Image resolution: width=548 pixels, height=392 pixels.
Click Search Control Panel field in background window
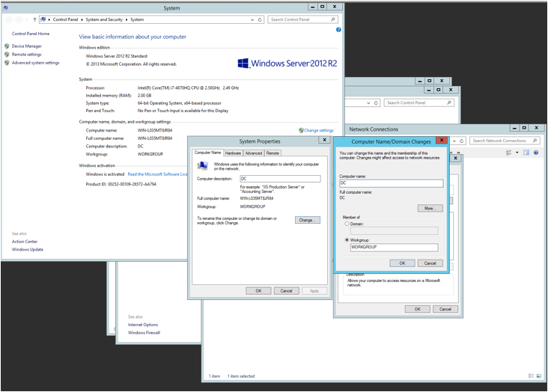pos(418,102)
